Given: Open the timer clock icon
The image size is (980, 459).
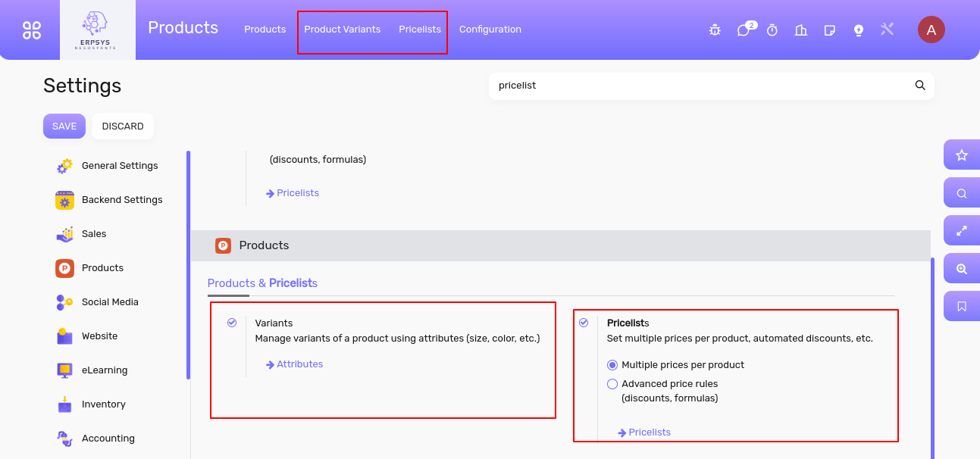Looking at the screenshot, I should tap(772, 30).
